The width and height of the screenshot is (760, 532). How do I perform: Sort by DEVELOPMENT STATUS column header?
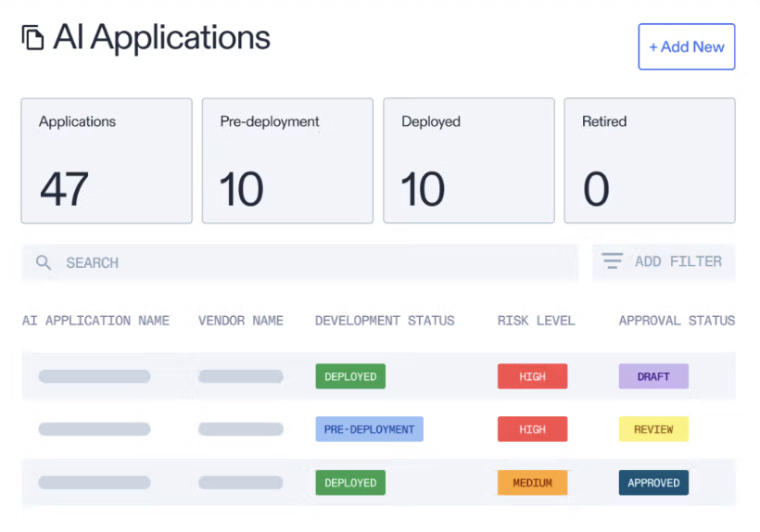[x=385, y=321]
